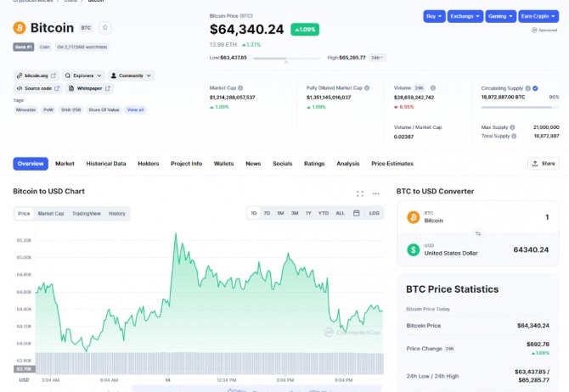Viewport: 569px width, 392px height.
Task: Open the Whitepaper link
Action: 88,87
